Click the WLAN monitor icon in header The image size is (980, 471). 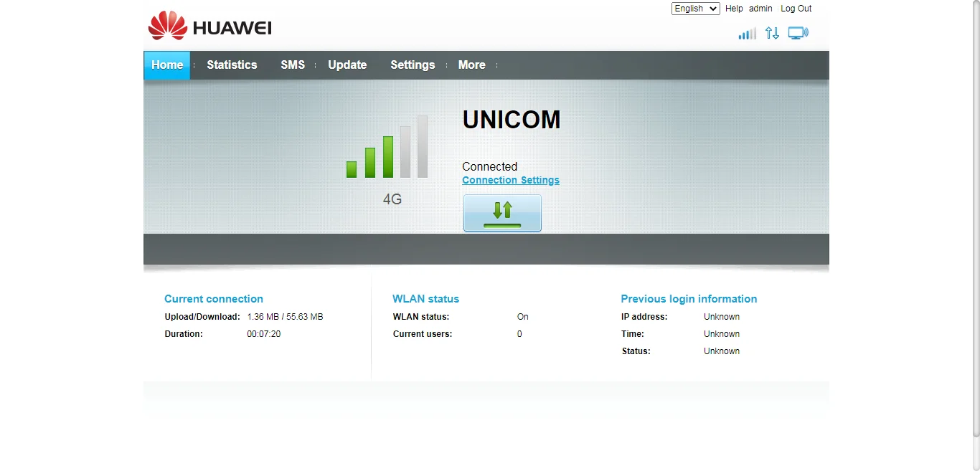click(x=798, y=33)
